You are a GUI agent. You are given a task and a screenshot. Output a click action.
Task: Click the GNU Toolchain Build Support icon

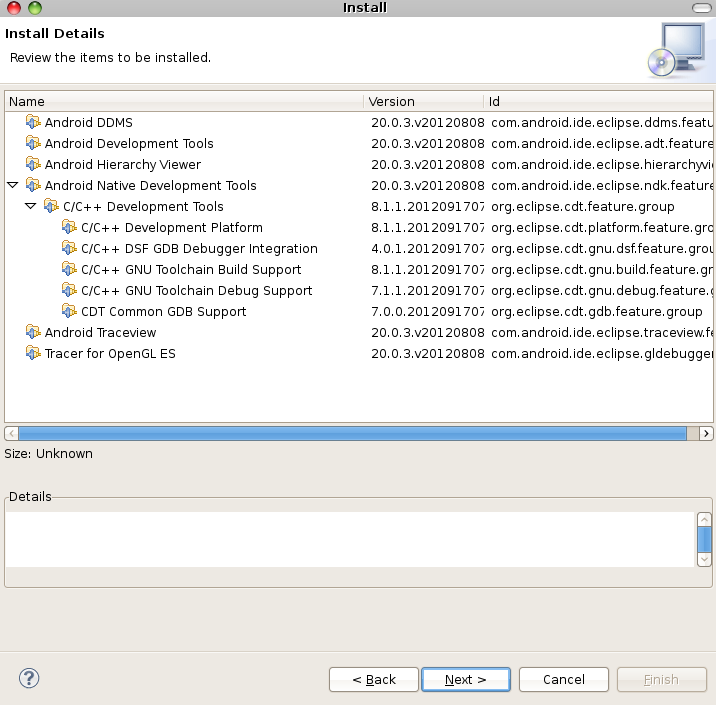69,269
